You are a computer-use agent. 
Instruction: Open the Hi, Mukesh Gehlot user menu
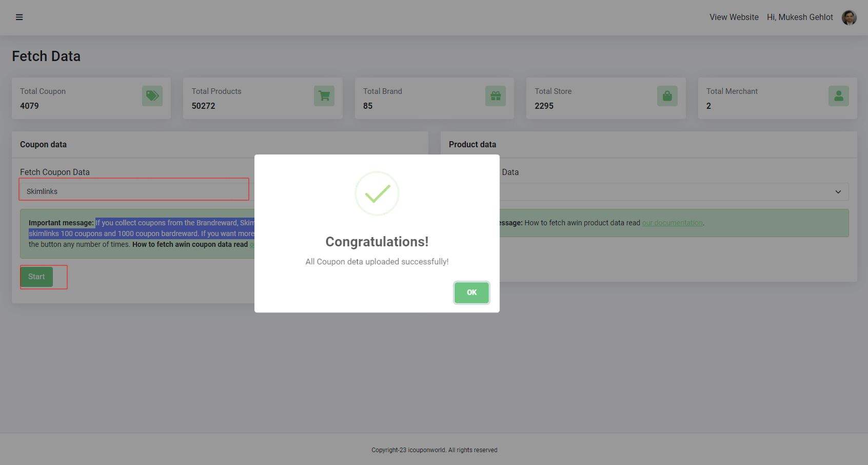[x=800, y=17]
